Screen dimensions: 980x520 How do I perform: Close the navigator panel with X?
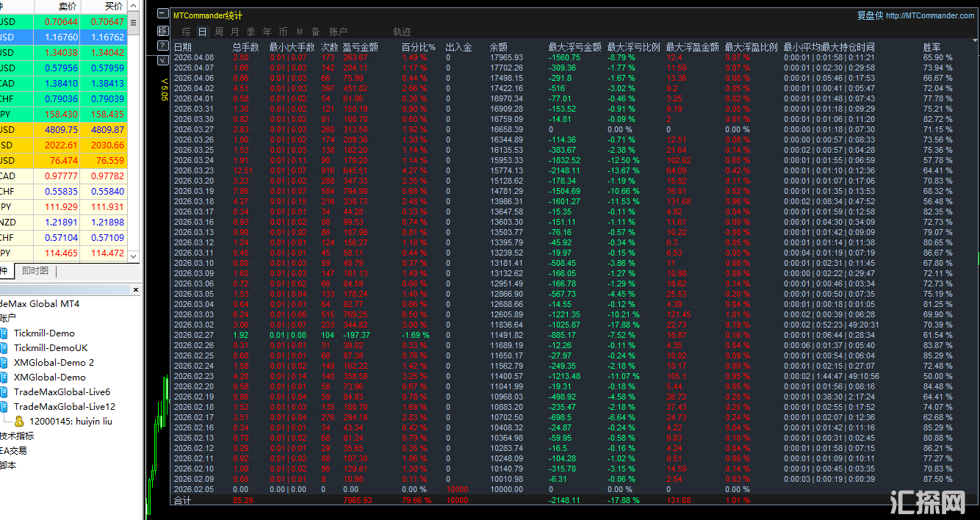click(x=136, y=290)
